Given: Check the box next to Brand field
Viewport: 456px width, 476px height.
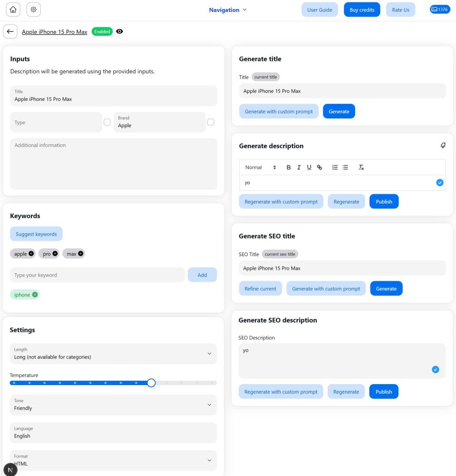Looking at the screenshot, I should pos(211,122).
